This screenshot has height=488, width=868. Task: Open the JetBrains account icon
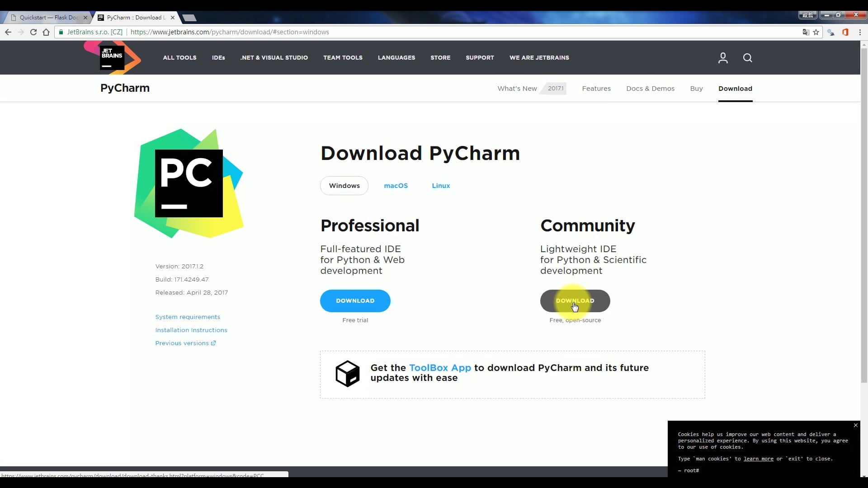click(x=722, y=58)
